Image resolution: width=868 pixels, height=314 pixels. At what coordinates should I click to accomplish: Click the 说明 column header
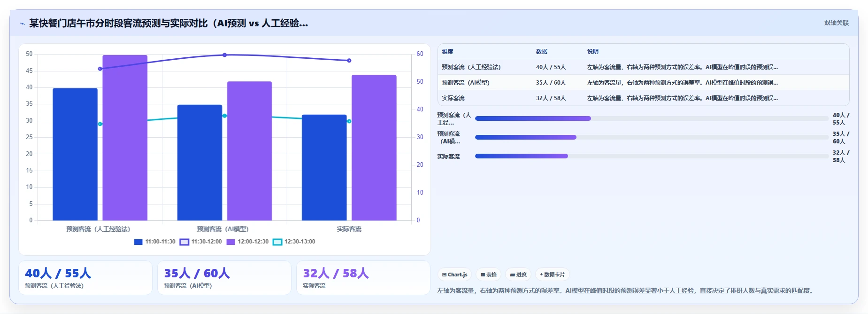593,52
